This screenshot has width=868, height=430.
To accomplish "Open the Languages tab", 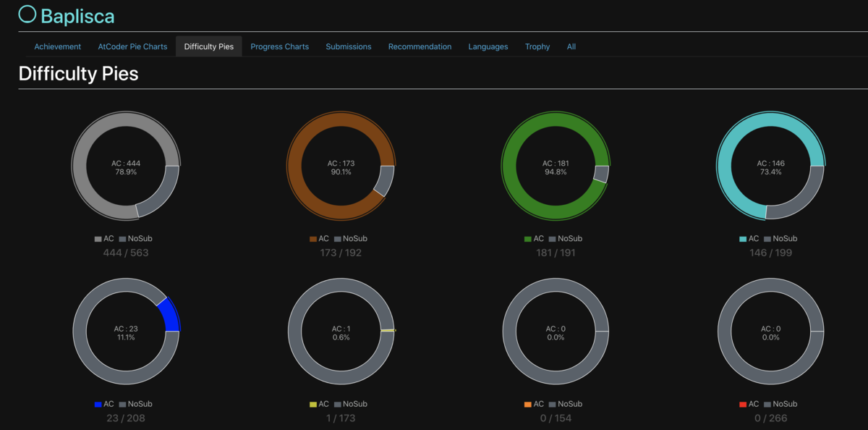I will pos(488,46).
